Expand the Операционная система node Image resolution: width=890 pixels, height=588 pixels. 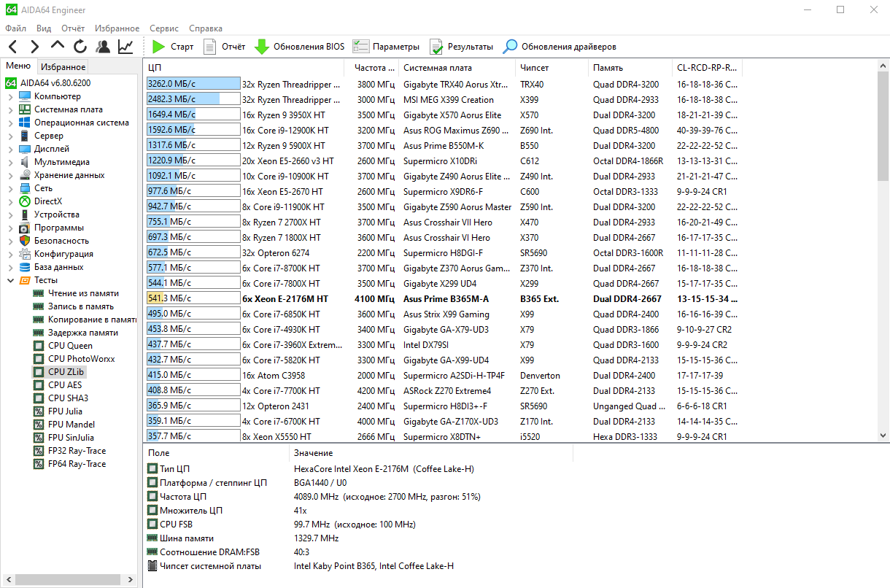[11, 123]
